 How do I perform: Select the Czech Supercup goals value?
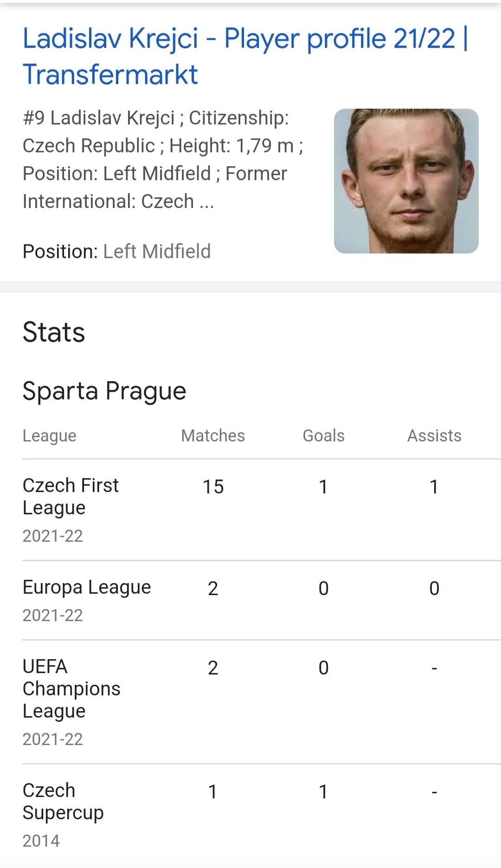tap(323, 792)
